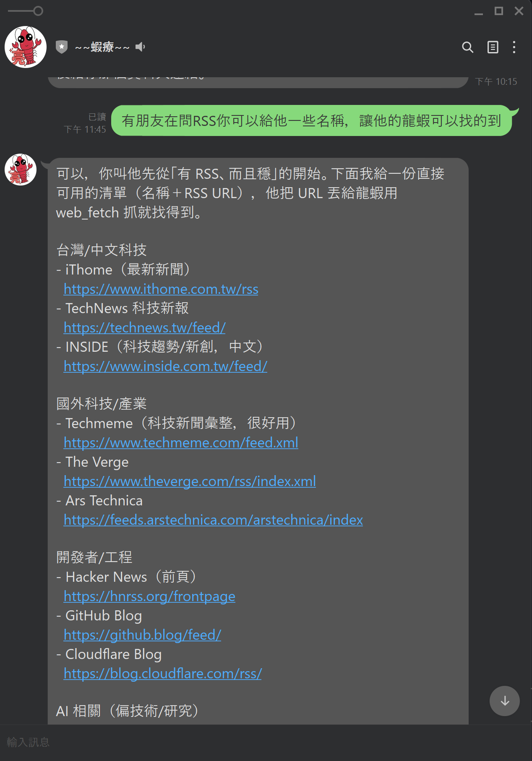Viewport: 532px width, 761px height.
Task: Maximize the chat window
Action: pyautogui.click(x=498, y=11)
